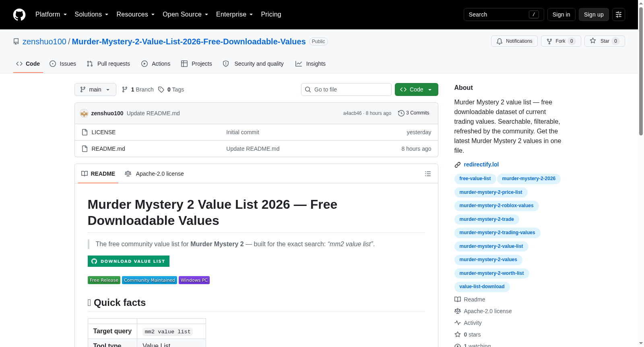
Task: Select the README tab in file viewer
Action: click(x=98, y=174)
